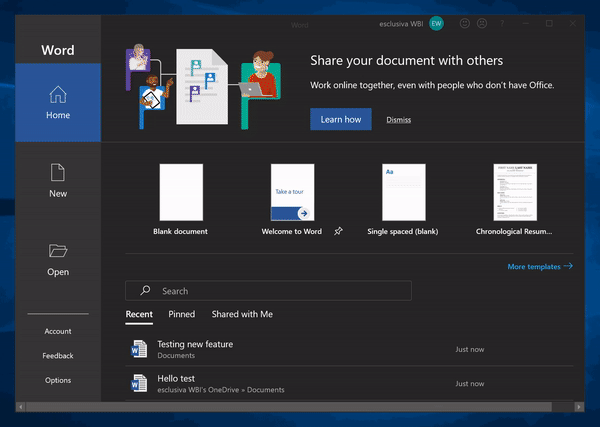Open the Welcome to Word tour template
The image size is (600, 427).
292,200
